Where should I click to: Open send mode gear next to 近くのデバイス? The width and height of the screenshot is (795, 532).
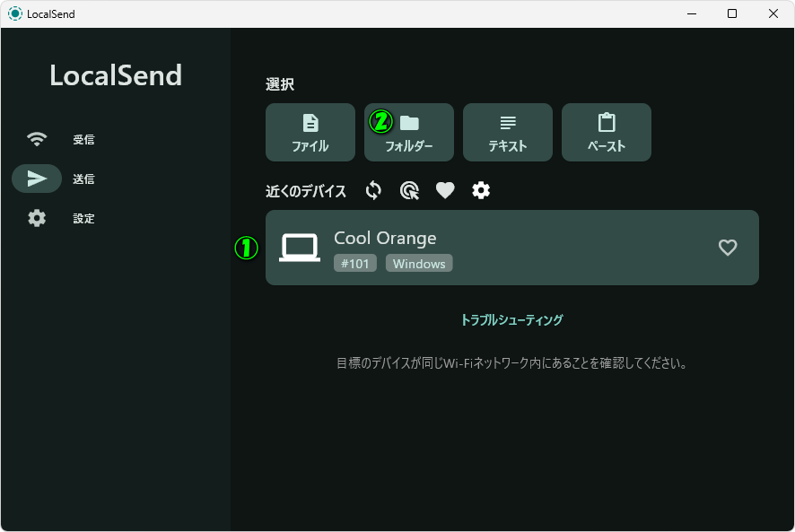coord(481,191)
